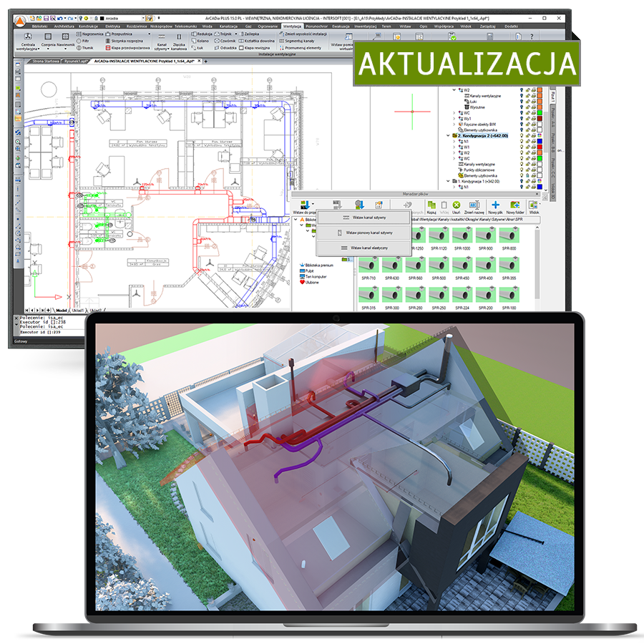Click Zmień nazwę in file manager
This screenshot has height=644, width=644.
point(474,208)
